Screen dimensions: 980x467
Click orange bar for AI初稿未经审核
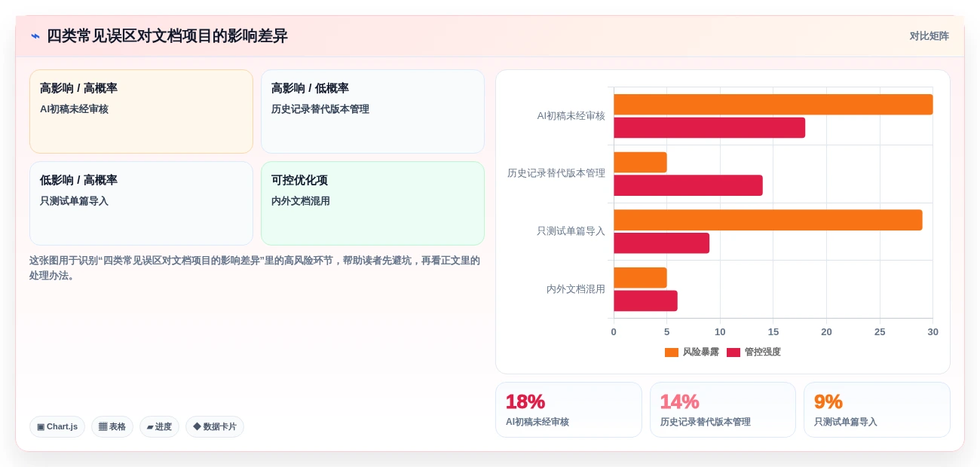coord(773,105)
